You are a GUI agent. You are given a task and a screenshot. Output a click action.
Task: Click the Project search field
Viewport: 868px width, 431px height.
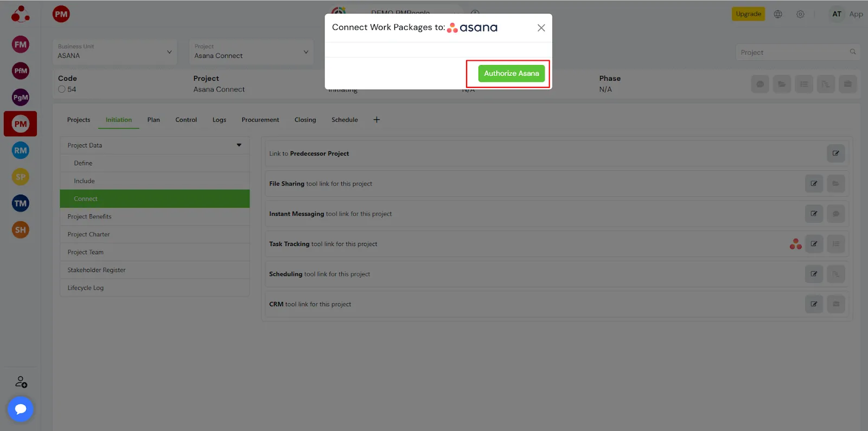click(x=793, y=53)
